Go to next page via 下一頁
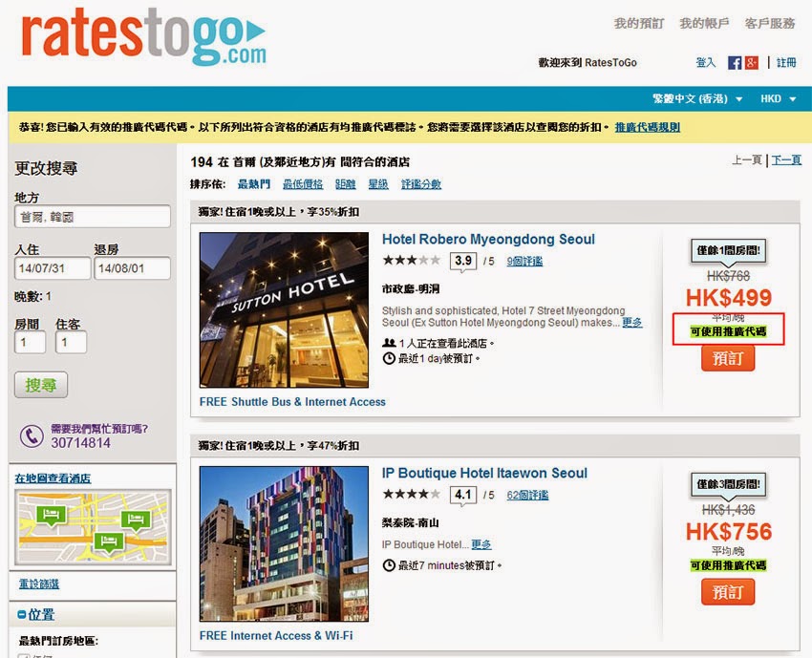The image size is (812, 658). [786, 160]
